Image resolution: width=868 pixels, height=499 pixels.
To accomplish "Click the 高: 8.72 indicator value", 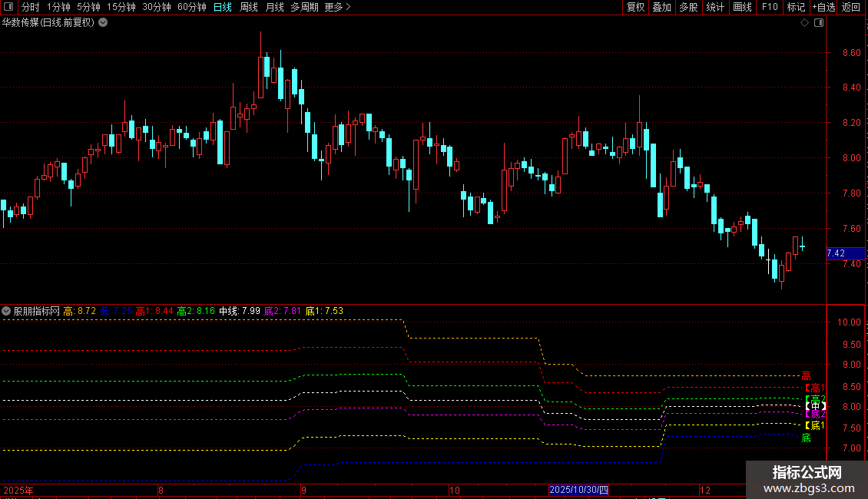I will coord(80,311).
